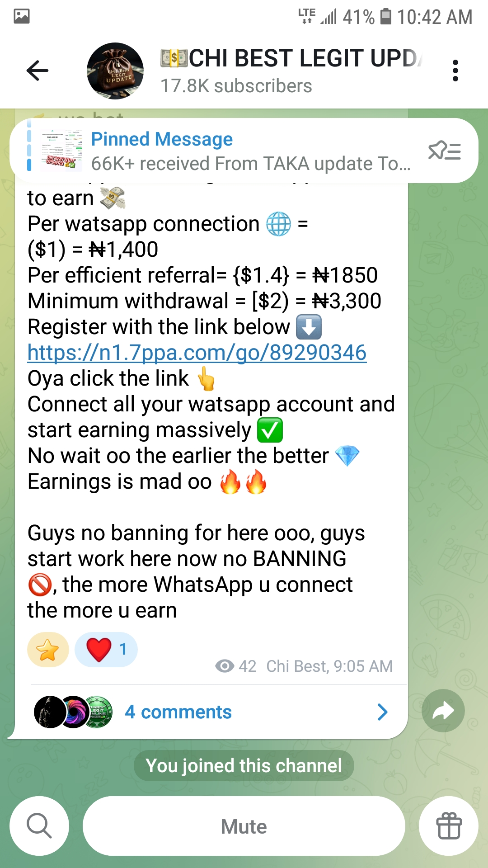Tap the 'You joined this channel' notice
The image size is (488, 868).
coord(244,766)
